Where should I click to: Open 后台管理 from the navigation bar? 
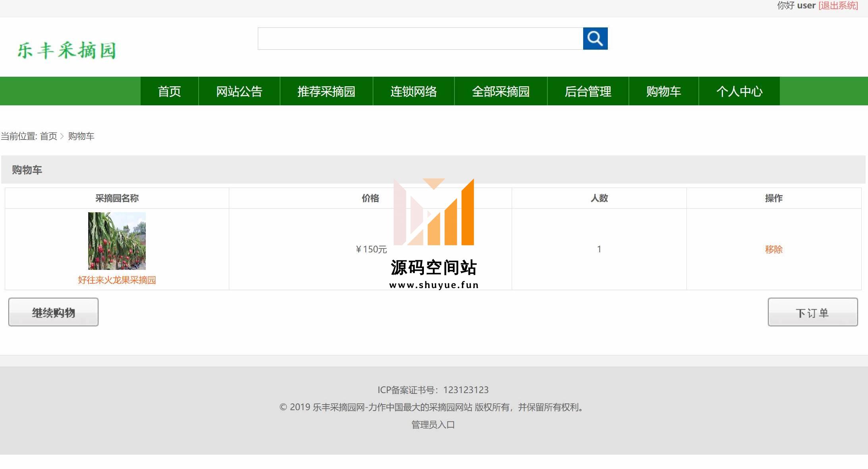pyautogui.click(x=588, y=91)
